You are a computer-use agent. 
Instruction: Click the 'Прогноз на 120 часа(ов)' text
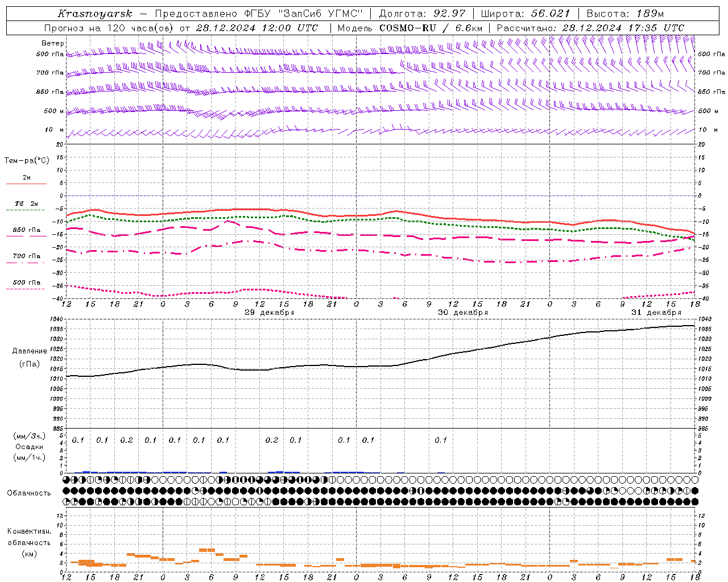109,28
